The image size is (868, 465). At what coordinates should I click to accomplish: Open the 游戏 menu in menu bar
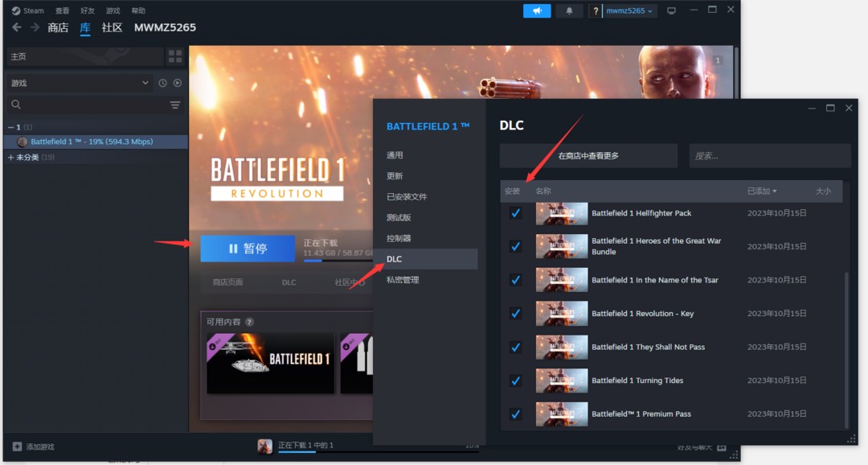pos(113,10)
